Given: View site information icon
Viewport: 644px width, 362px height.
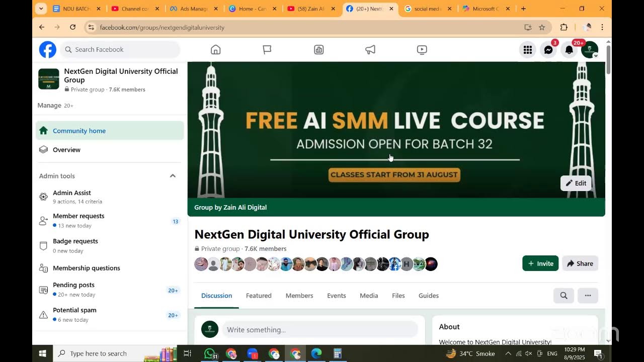Looking at the screenshot, I should coord(91,27).
